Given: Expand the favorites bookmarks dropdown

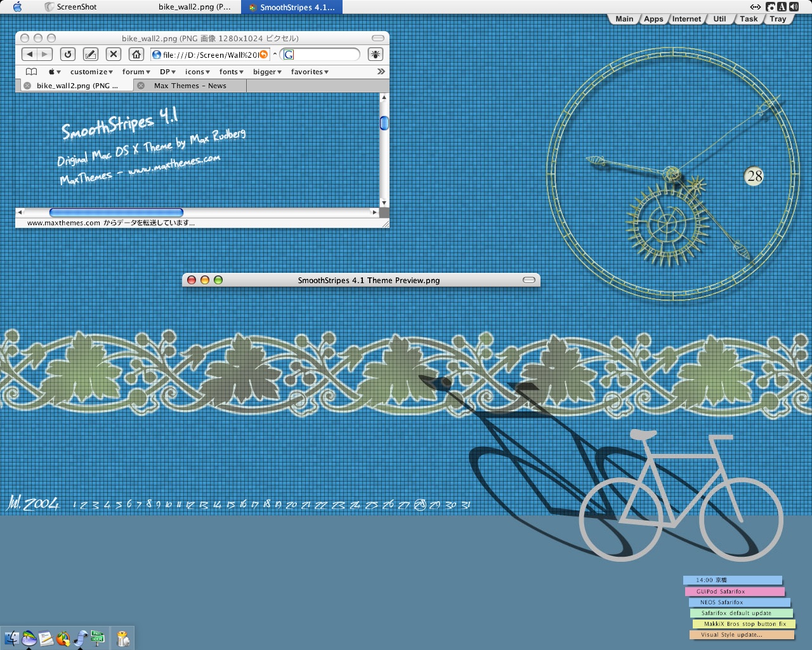Looking at the screenshot, I should click(x=310, y=72).
